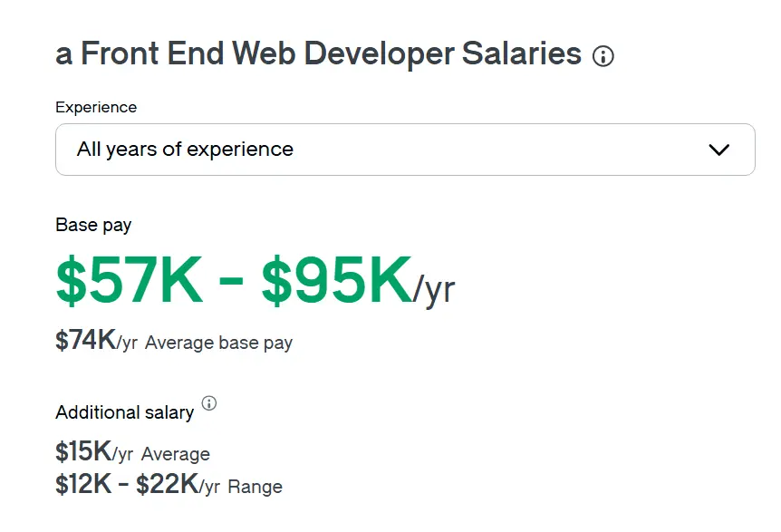Select the '$15K/yr Average' figure
This screenshot has height=532, width=781.
click(x=131, y=453)
